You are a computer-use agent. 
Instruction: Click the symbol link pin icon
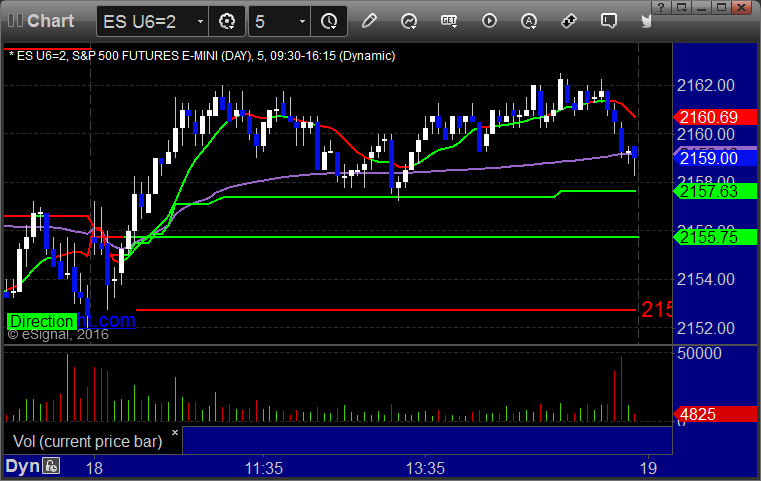(569, 21)
